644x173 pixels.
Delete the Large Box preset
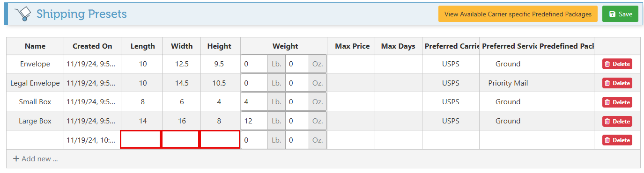[617, 121]
